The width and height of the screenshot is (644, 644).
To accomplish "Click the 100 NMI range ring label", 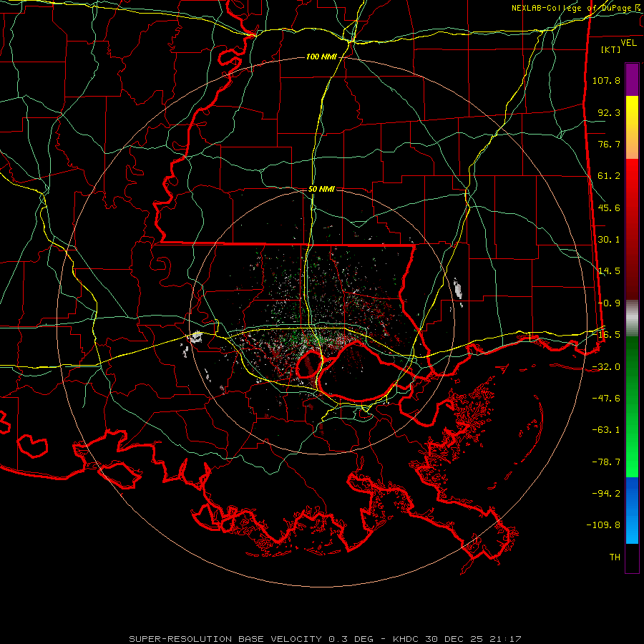I will [321, 57].
